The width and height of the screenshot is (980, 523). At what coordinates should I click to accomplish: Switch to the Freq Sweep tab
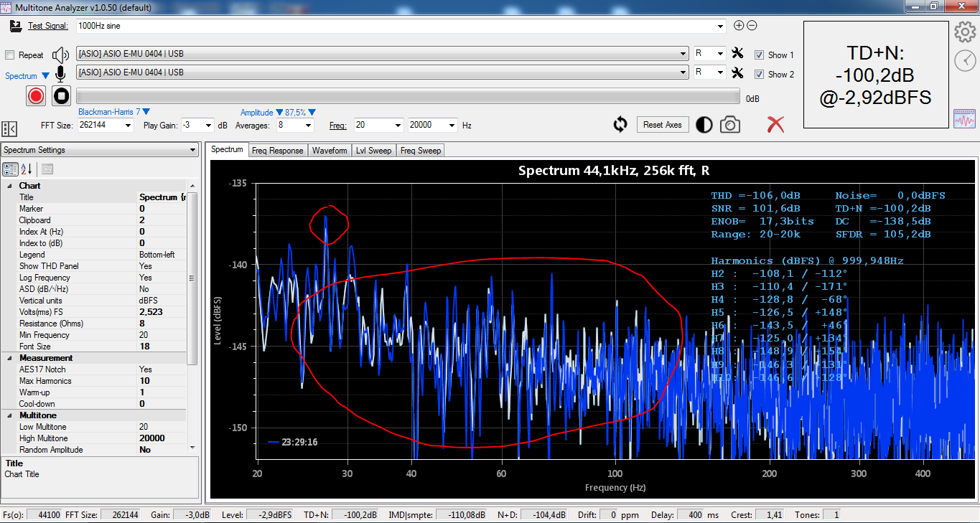[x=421, y=151]
